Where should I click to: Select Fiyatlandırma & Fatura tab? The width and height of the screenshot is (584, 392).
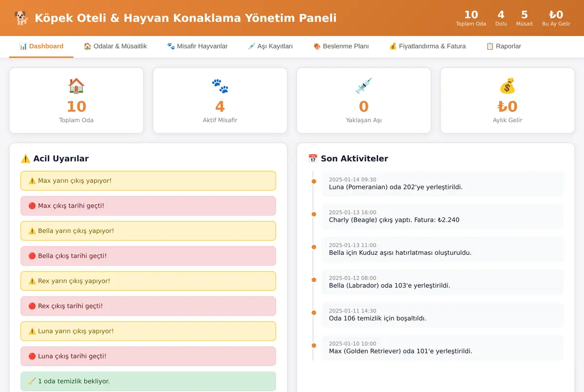click(x=427, y=46)
